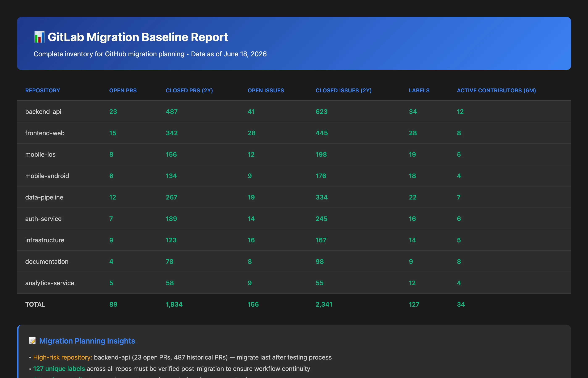This screenshot has height=378, width=588.
Task: Click total open issues value 156
Action: (253, 304)
